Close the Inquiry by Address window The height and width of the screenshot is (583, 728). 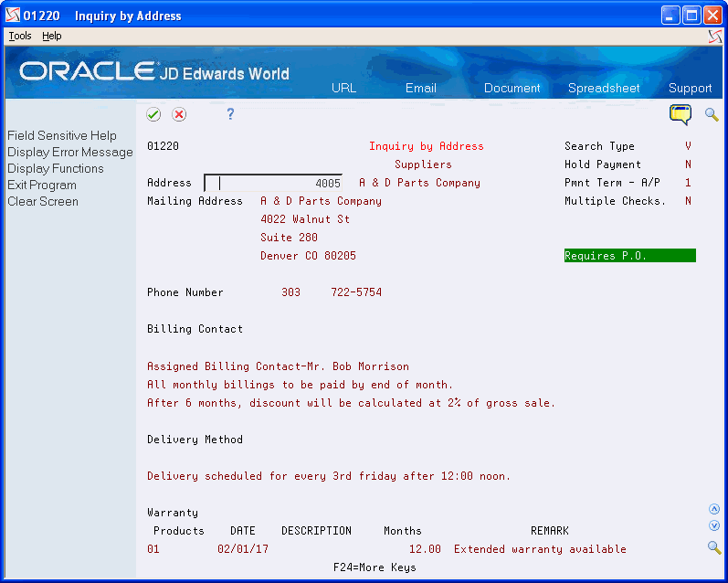point(712,16)
